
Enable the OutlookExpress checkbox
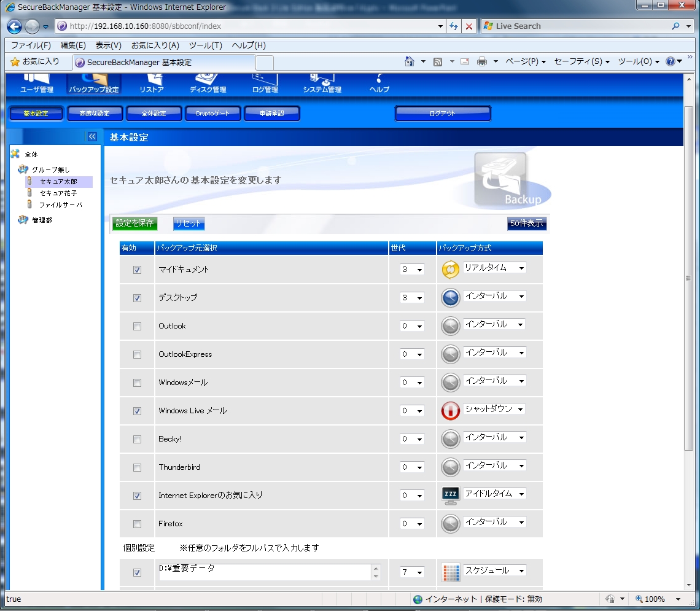pos(137,354)
